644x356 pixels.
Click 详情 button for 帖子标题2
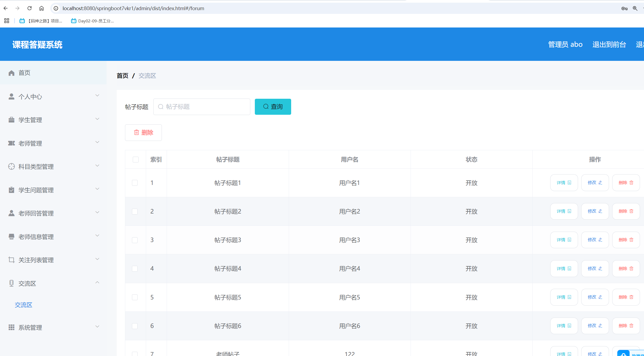click(x=564, y=211)
